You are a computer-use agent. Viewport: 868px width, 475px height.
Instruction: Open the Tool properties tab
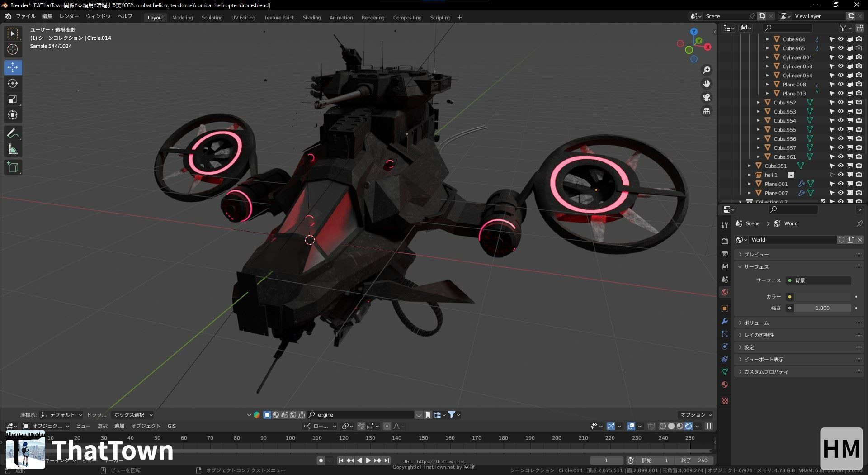[x=725, y=225]
